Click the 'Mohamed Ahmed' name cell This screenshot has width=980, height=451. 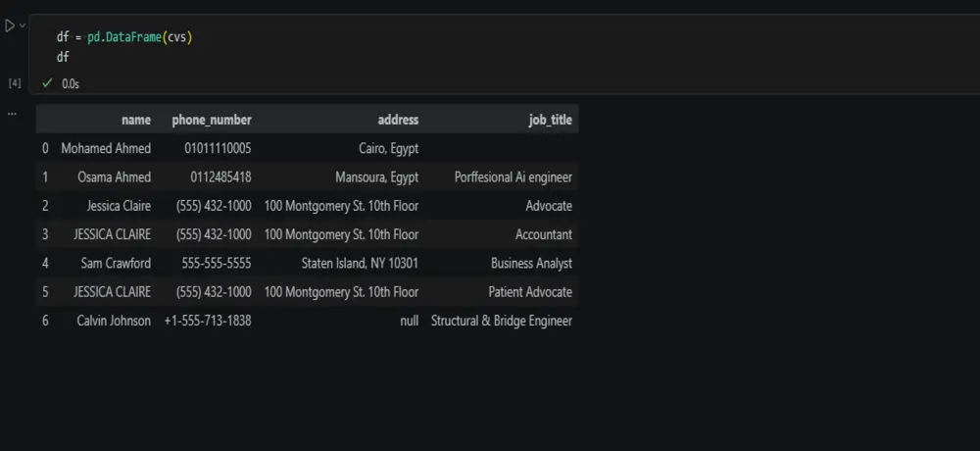pyautogui.click(x=106, y=148)
